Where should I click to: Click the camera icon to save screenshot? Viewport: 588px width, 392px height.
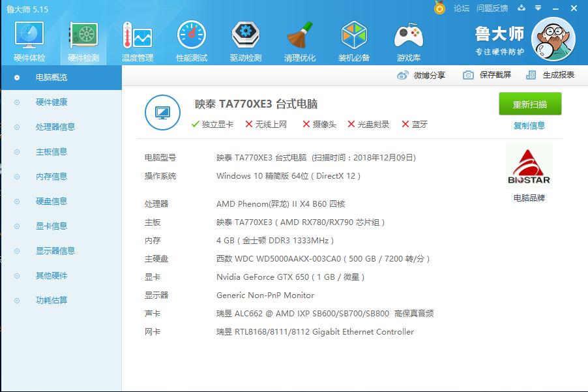[x=467, y=75]
